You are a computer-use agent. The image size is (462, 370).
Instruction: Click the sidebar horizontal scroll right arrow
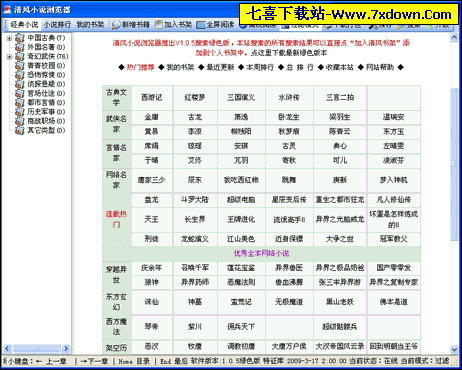66,349
